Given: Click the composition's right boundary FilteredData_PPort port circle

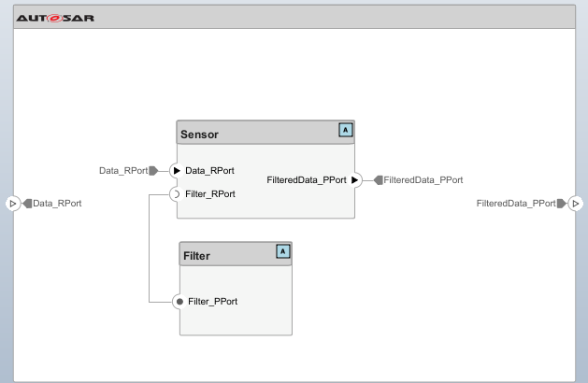Looking at the screenshot, I should pos(576,203).
